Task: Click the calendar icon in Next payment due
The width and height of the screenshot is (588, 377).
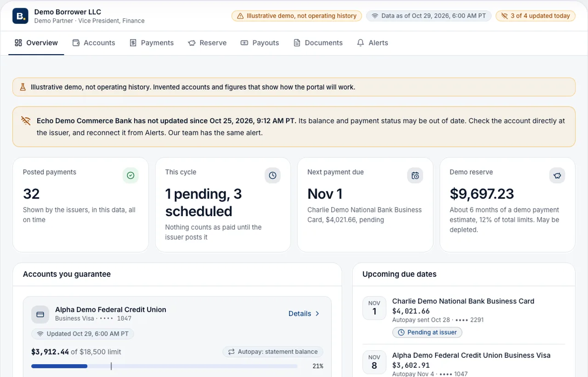Action: coord(415,175)
